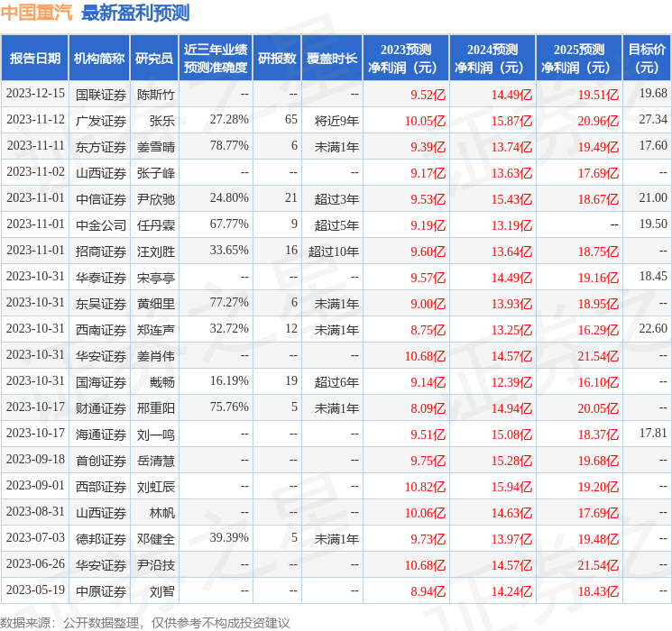Select the 东吴证券 institution cell
The height and width of the screenshot is (631, 672).
click(101, 304)
